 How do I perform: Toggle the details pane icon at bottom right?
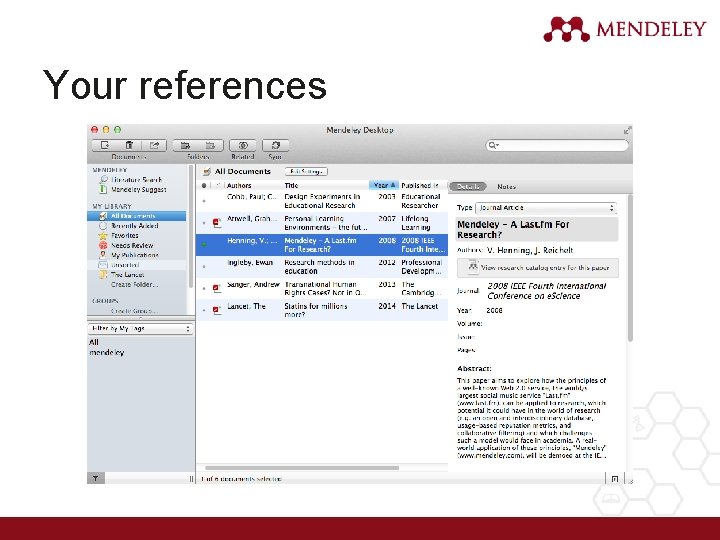(615, 478)
